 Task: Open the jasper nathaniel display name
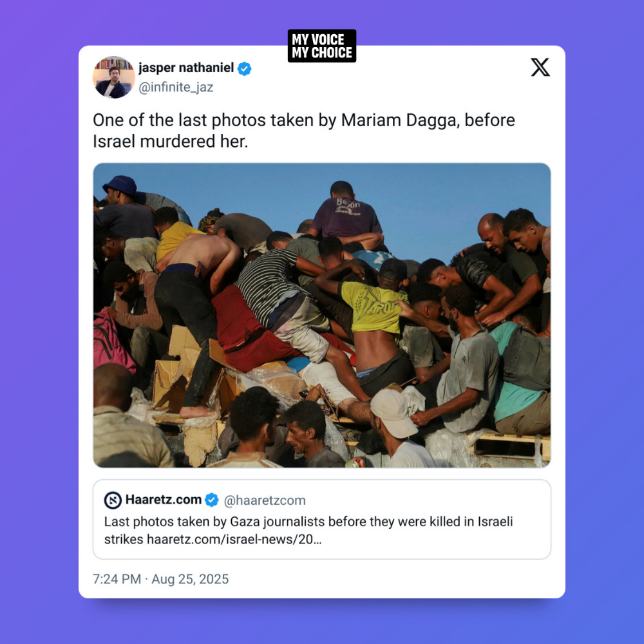(x=186, y=68)
